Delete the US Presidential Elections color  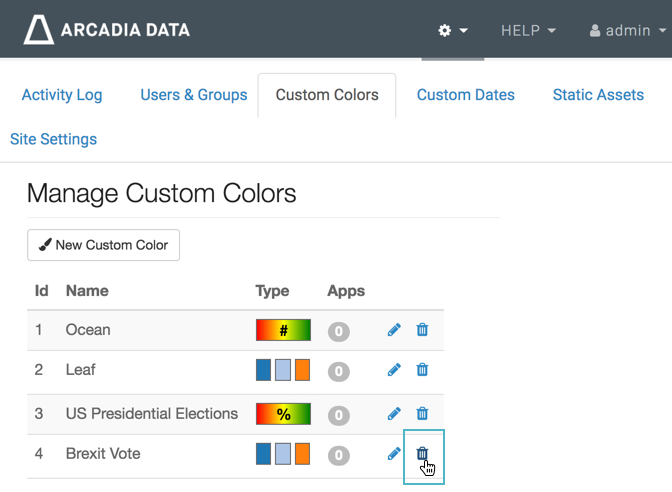(422, 413)
